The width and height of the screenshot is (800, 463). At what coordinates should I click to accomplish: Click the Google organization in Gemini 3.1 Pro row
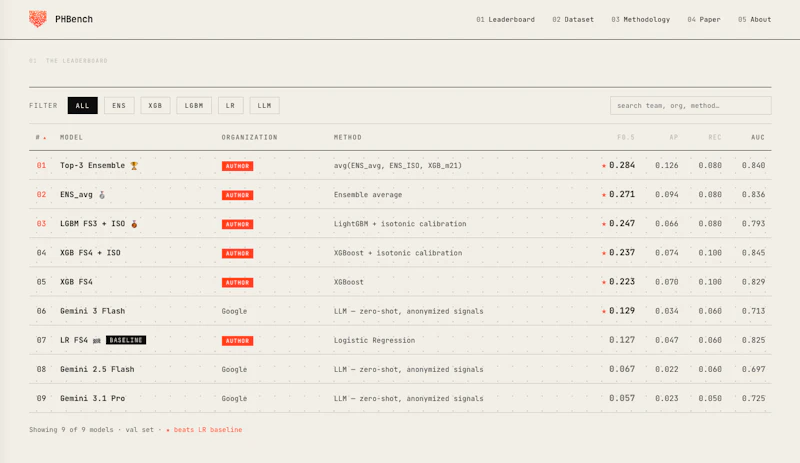[x=234, y=399]
